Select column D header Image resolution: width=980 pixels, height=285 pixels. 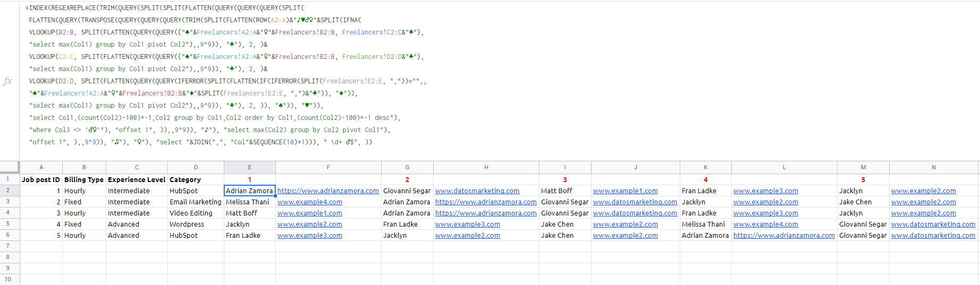point(196,167)
